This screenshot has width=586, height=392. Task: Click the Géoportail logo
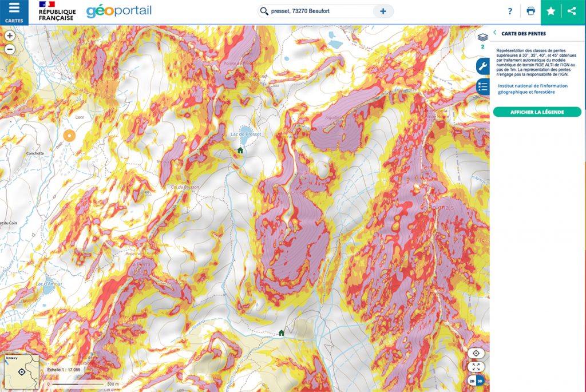point(119,11)
